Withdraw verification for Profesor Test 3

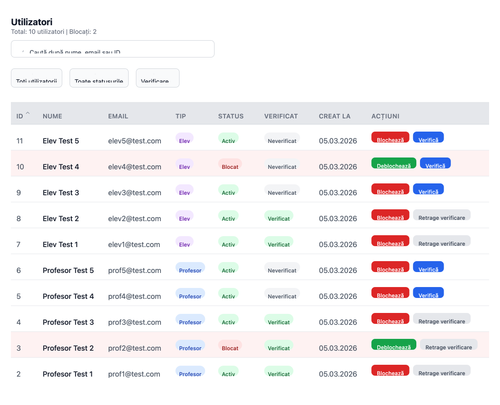(x=442, y=319)
